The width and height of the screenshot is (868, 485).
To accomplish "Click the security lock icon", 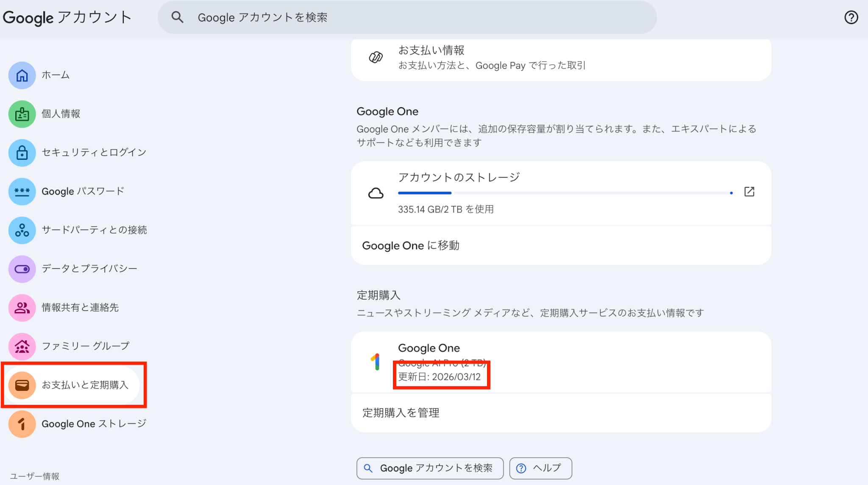I will tap(22, 153).
